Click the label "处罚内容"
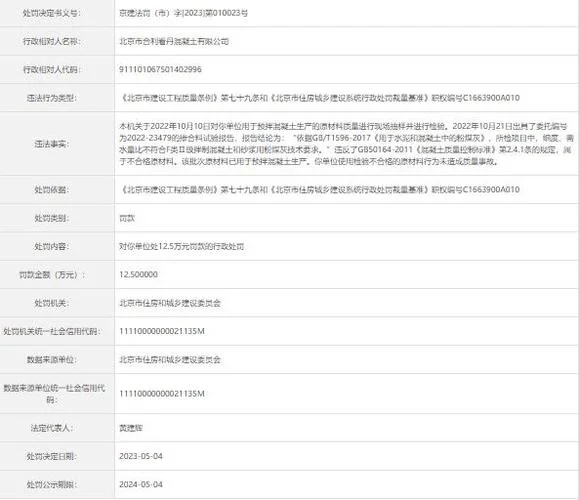The width and height of the screenshot is (579, 500). tap(51, 246)
